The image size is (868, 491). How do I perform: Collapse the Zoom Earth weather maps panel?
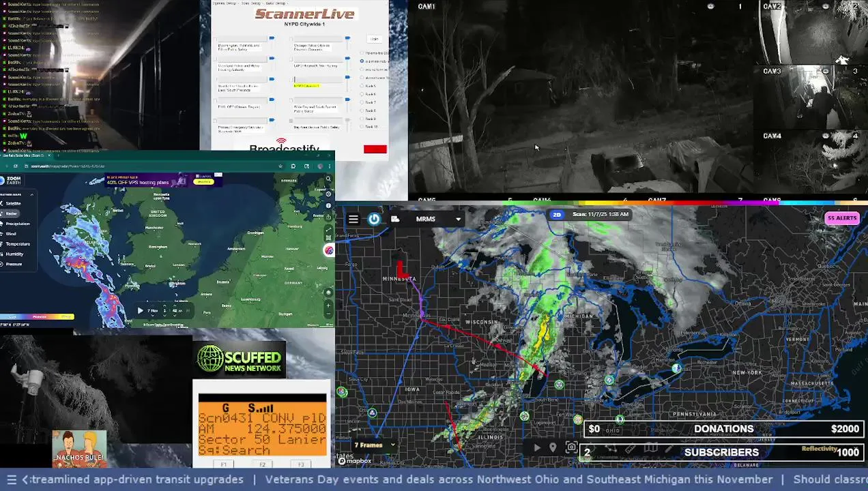pos(32,194)
